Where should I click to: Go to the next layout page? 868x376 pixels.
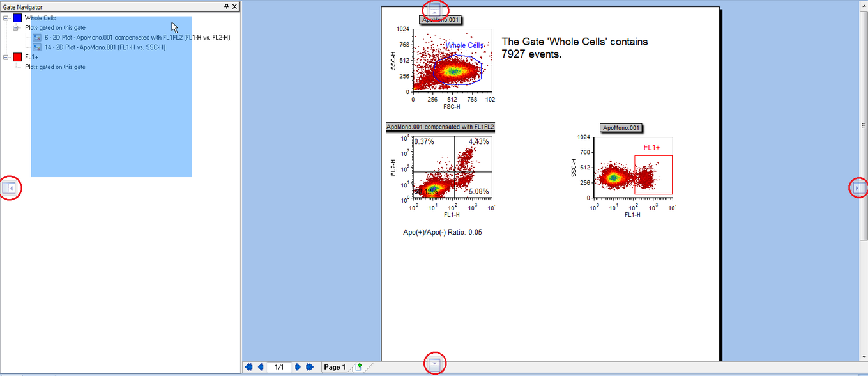tap(298, 367)
